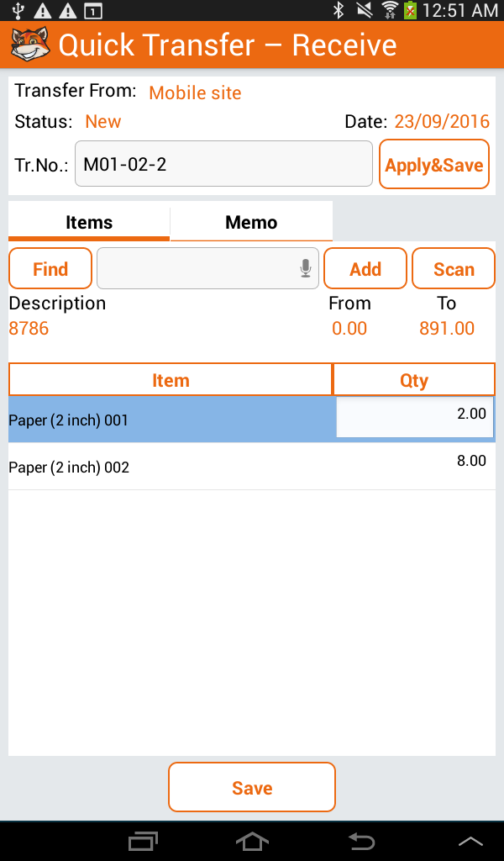Screen dimensions: 504x861
Task: Focus the Tr.No. field M01-02-2
Action: pyautogui.click(x=223, y=164)
